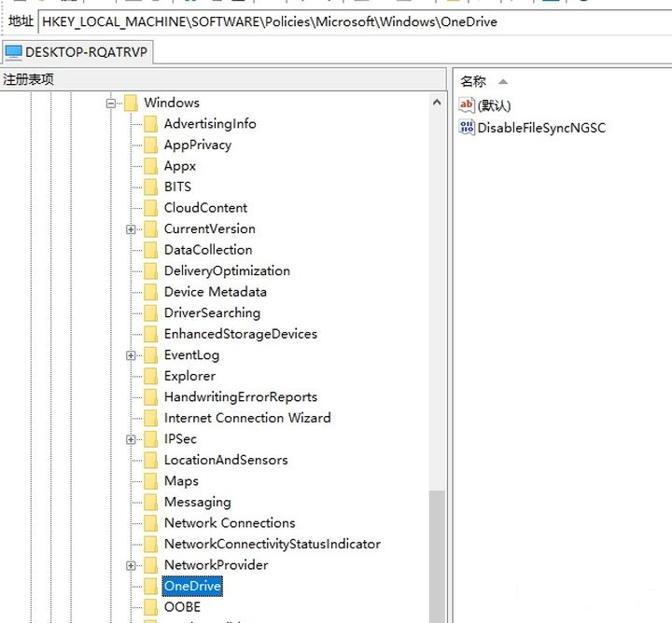Select the AdvertisingInfo key
Viewport: 672px width, 623px height.
(210, 124)
